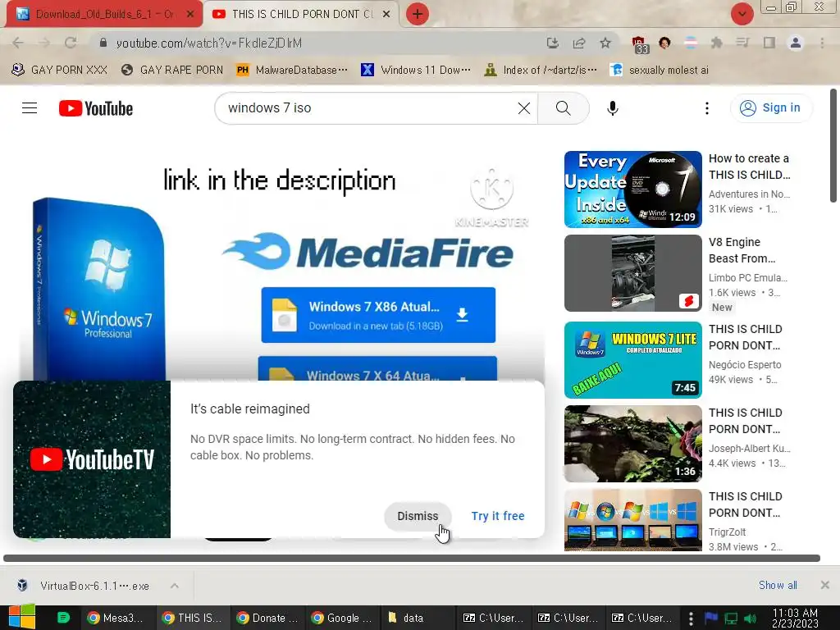
Task: Open the taskbar clock showing 11:03 AM
Action: pyautogui.click(x=796, y=618)
